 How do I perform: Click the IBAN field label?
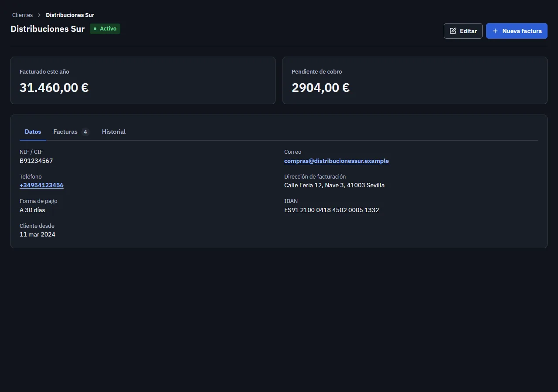point(291,201)
